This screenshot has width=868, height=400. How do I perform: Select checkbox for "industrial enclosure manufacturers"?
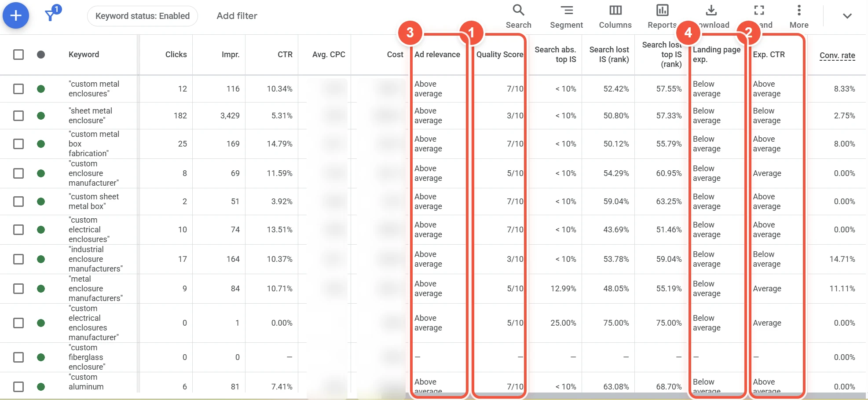(18, 259)
